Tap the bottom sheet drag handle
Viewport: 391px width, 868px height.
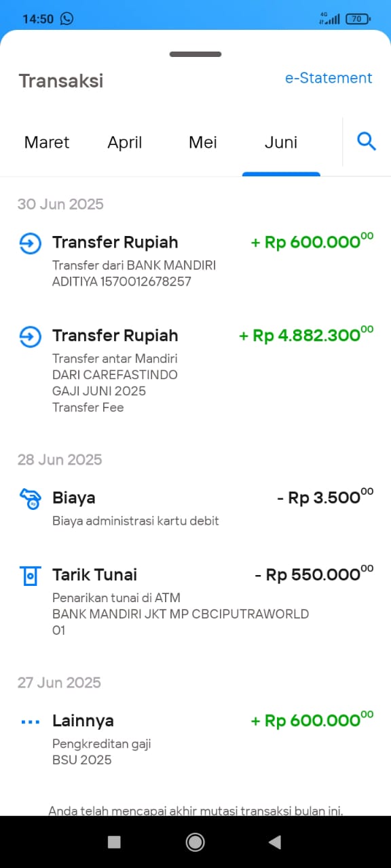195,54
